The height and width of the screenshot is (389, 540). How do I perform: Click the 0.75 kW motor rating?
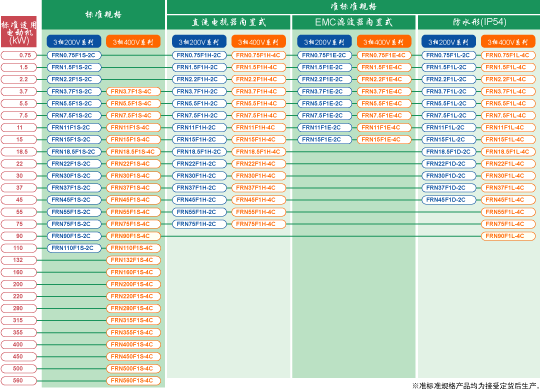coord(19,55)
